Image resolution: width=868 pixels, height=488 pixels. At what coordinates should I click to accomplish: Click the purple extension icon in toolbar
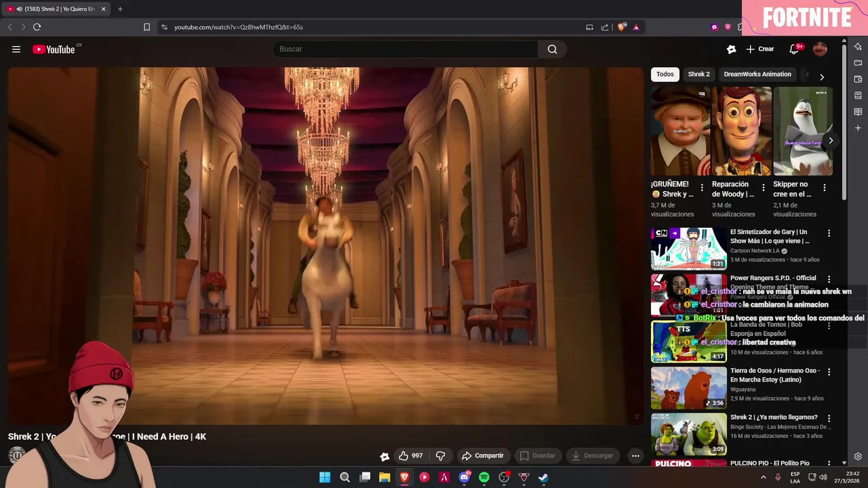pyautogui.click(x=714, y=27)
